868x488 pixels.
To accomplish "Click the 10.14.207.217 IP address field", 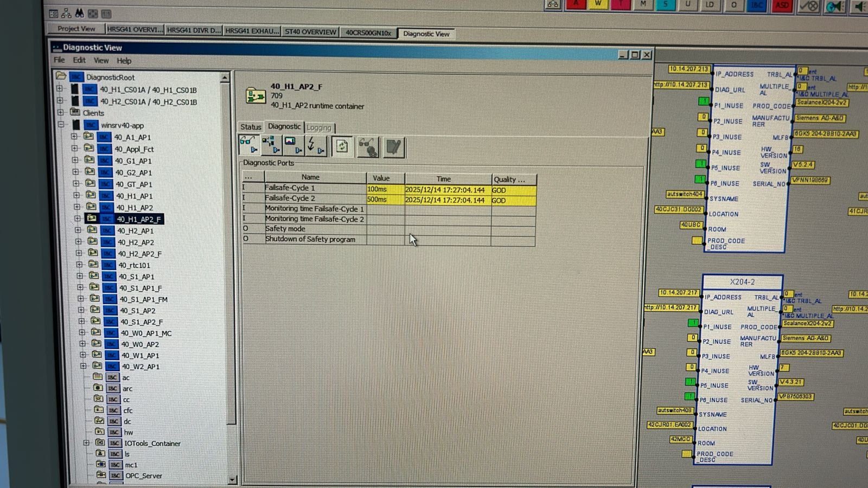I will [x=678, y=293].
